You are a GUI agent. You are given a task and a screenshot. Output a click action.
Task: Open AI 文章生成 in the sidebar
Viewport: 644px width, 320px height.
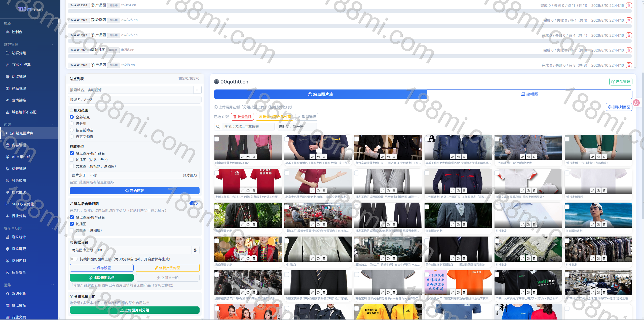(x=29, y=157)
